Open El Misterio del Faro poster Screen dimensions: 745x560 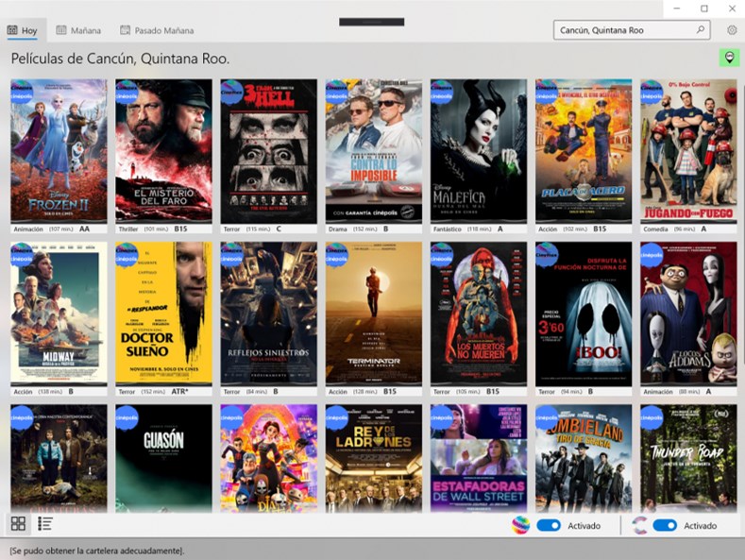(x=164, y=151)
